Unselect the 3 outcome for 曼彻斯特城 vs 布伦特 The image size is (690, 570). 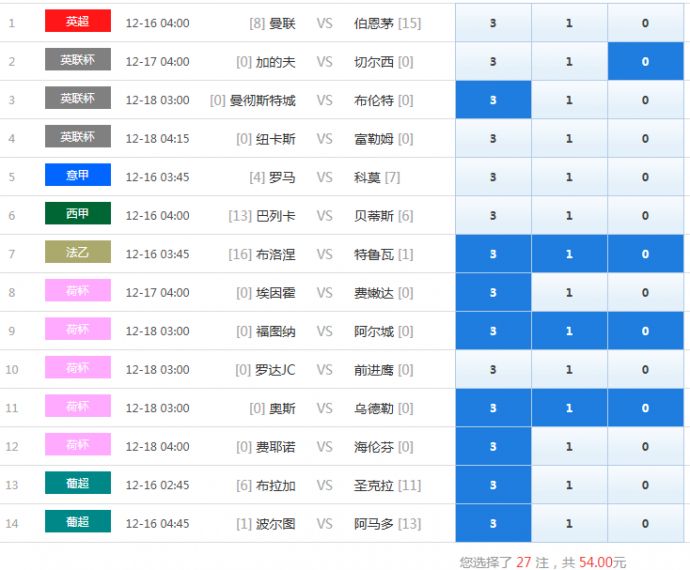point(493,100)
